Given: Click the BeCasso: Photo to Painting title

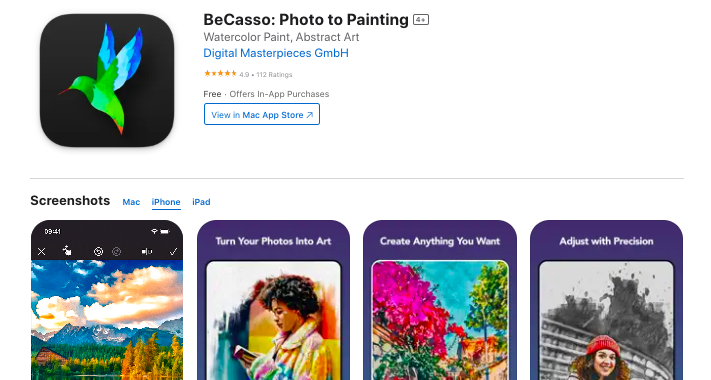Looking at the screenshot, I should [x=306, y=19].
